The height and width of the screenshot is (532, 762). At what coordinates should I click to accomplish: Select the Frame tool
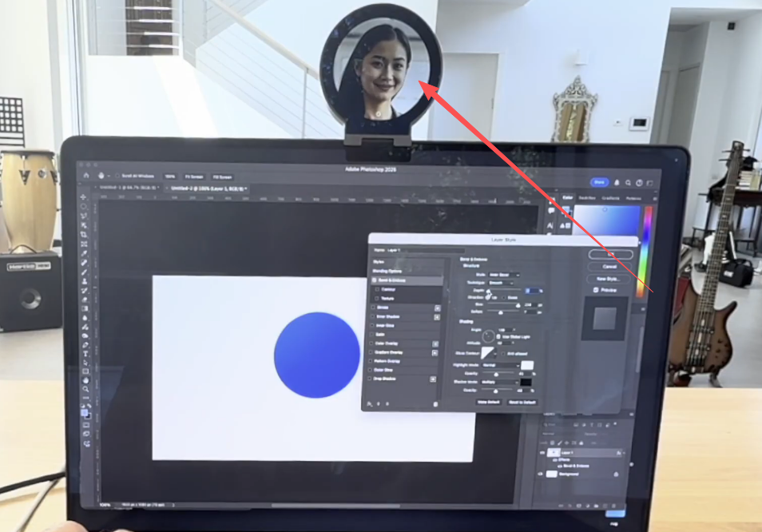click(x=84, y=244)
